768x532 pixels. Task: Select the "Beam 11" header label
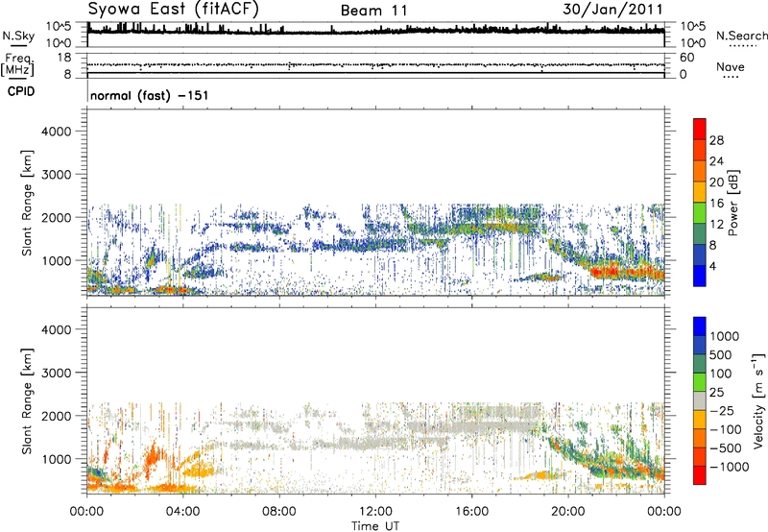[374, 11]
